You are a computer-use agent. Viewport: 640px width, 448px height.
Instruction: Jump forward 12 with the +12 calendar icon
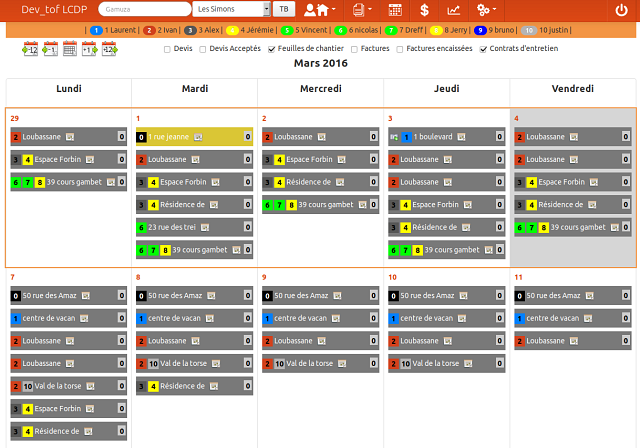point(109,48)
